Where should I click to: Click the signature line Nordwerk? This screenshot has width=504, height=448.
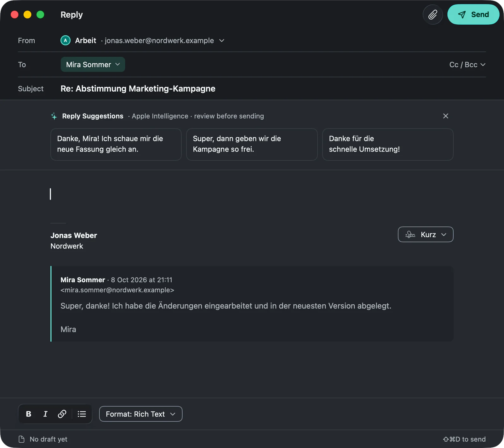click(x=67, y=246)
